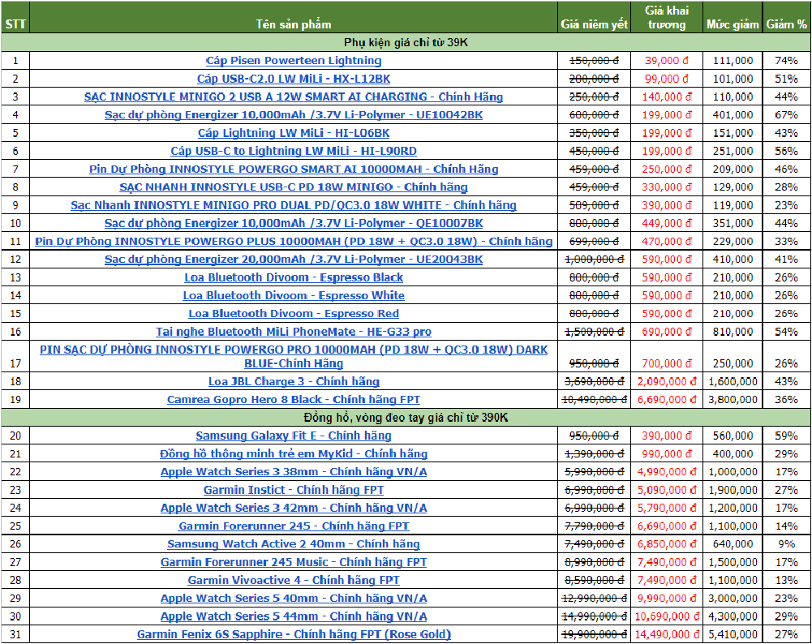Open Pin Dự Phòng POWERGO SMART AI link

(294, 170)
